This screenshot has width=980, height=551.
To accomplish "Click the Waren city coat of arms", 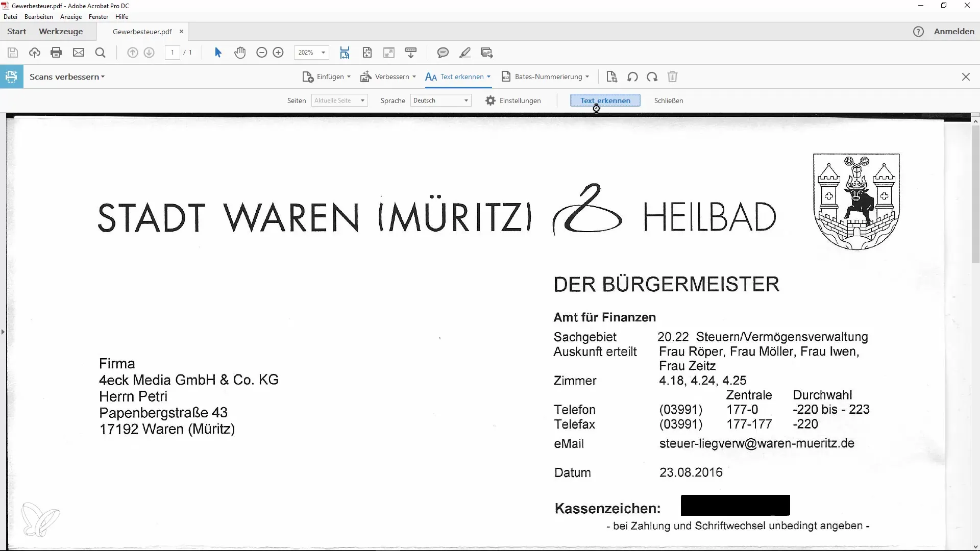I will pos(856,202).
